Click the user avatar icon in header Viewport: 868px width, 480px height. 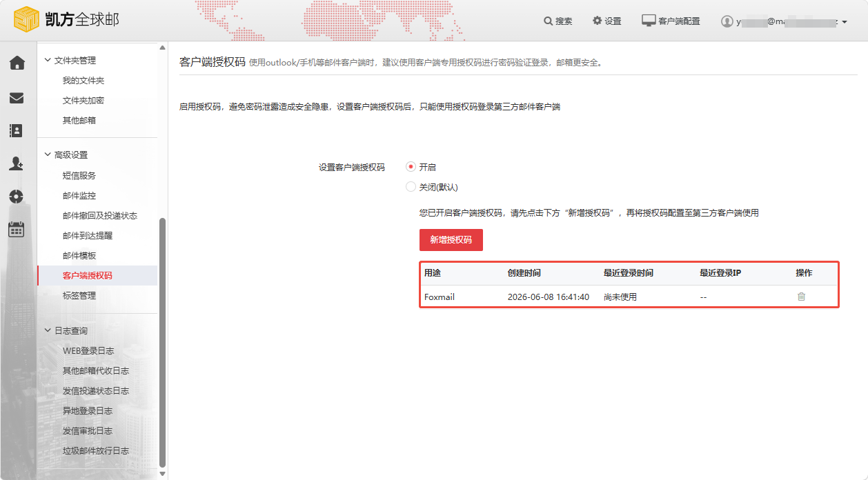pyautogui.click(x=727, y=21)
